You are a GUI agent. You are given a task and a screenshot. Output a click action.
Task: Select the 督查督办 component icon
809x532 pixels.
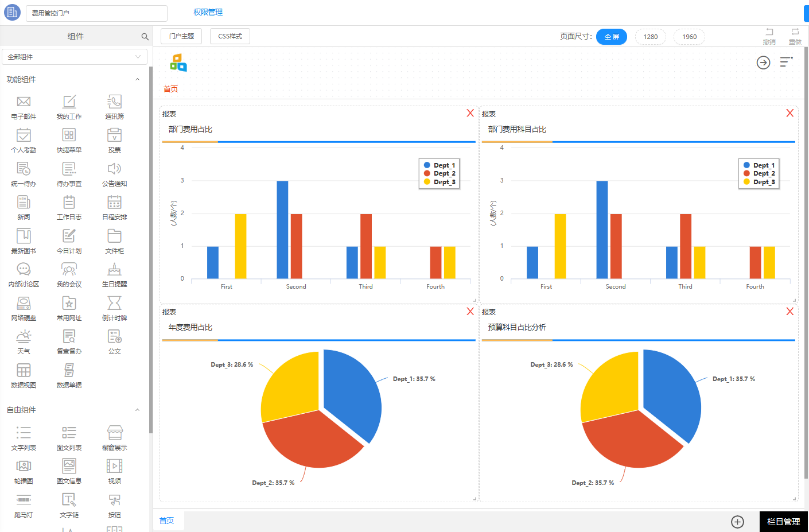coord(69,336)
